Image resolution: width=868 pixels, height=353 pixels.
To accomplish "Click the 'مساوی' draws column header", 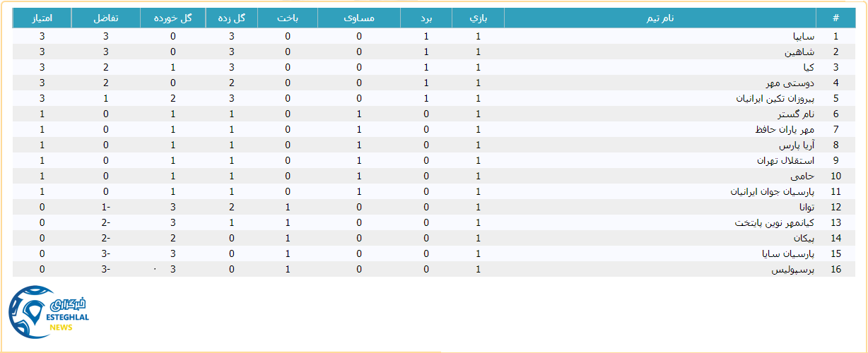I will tap(359, 18).
